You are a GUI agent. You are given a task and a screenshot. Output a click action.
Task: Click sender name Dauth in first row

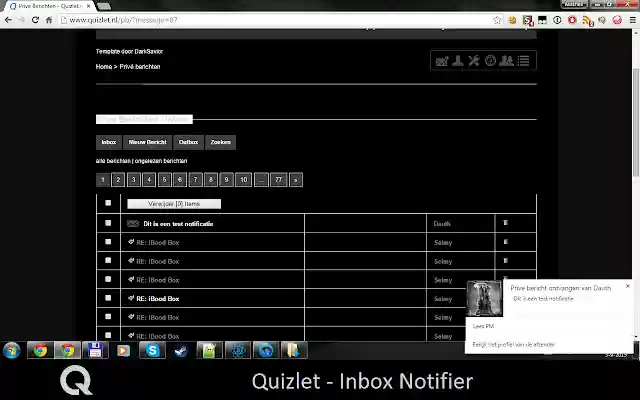click(442, 224)
